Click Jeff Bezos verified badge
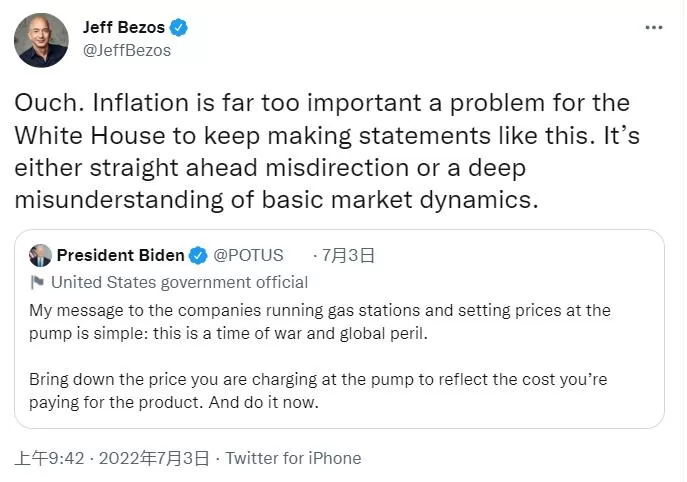 179,28
